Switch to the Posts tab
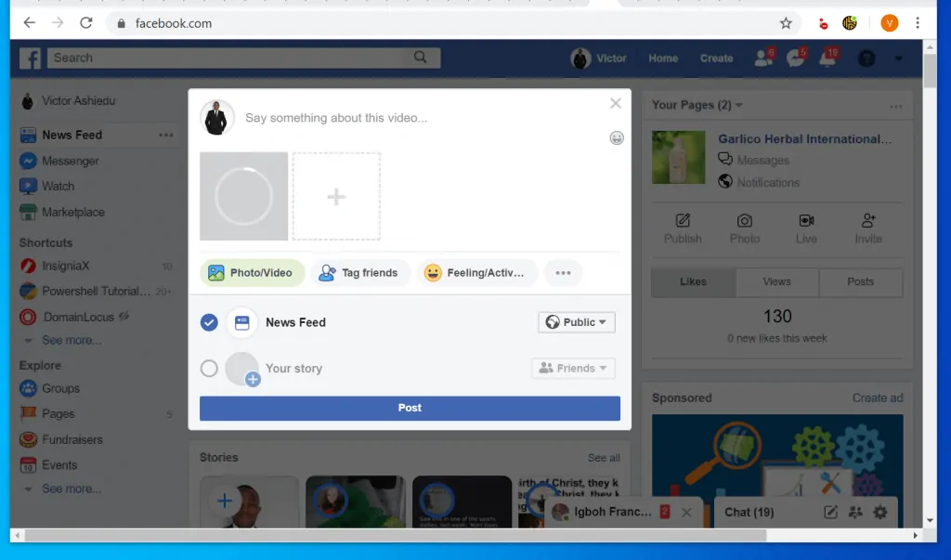The height and width of the screenshot is (560, 951). [x=860, y=281]
